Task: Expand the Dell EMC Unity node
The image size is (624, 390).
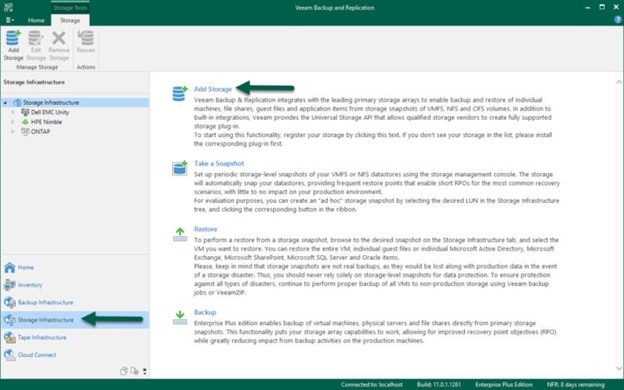Action: 13,112
